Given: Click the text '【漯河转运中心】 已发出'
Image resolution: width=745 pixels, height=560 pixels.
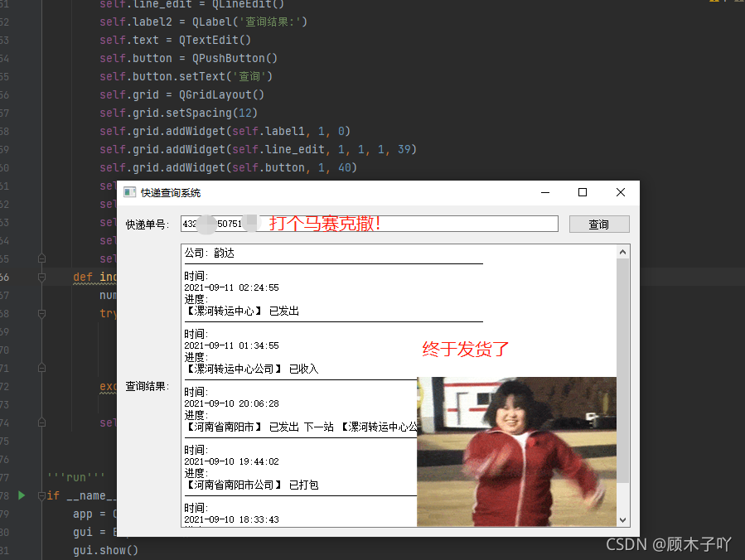Looking at the screenshot, I should (x=242, y=311).
